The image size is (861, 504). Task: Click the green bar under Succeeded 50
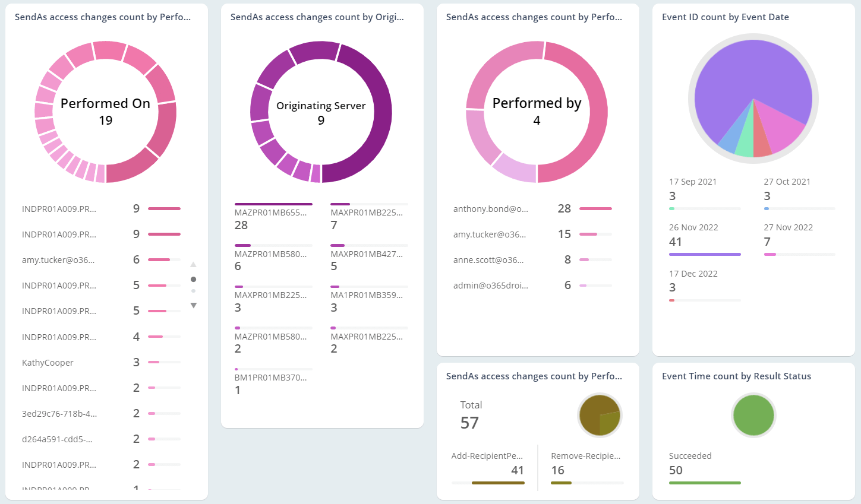point(705,483)
